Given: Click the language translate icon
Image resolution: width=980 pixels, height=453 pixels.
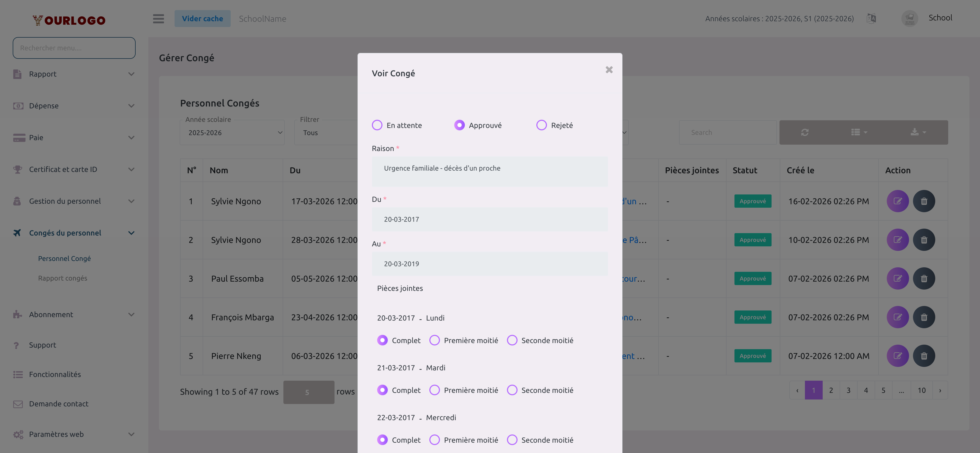Looking at the screenshot, I should (871, 18).
